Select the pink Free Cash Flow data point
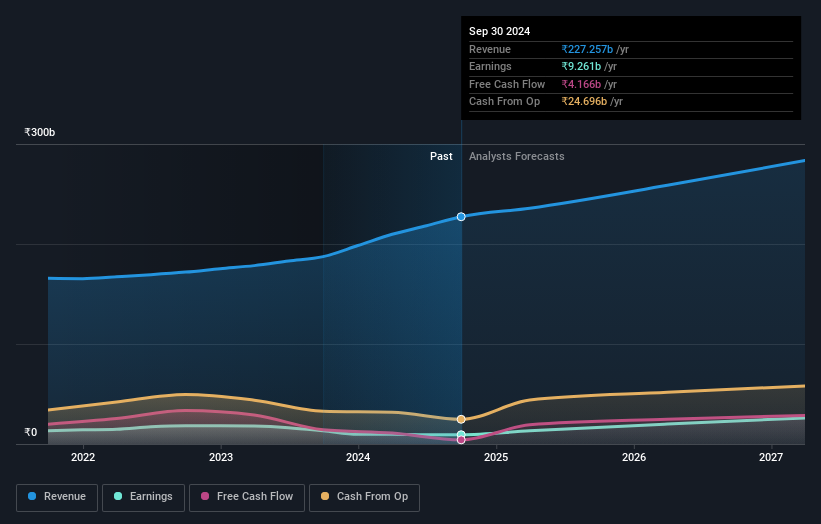 [x=461, y=440]
